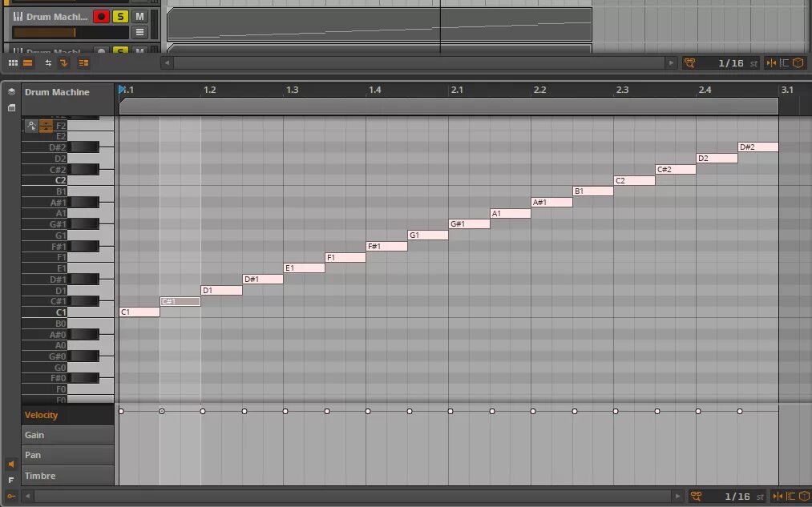The height and width of the screenshot is (507, 812).
Task: Toggle arranger snap-to-events bracket icon
Action: tap(785, 63)
